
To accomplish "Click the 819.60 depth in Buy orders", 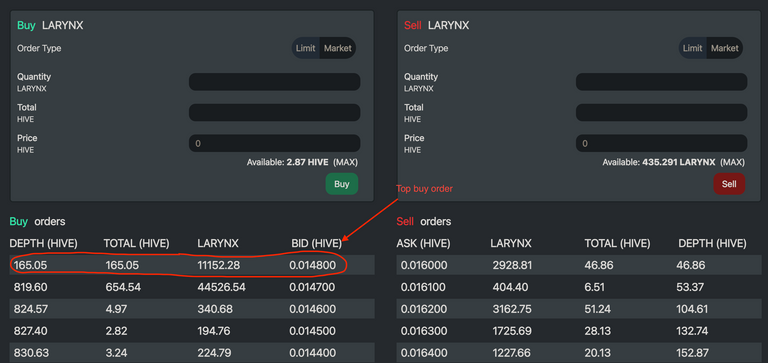I will click(30, 287).
